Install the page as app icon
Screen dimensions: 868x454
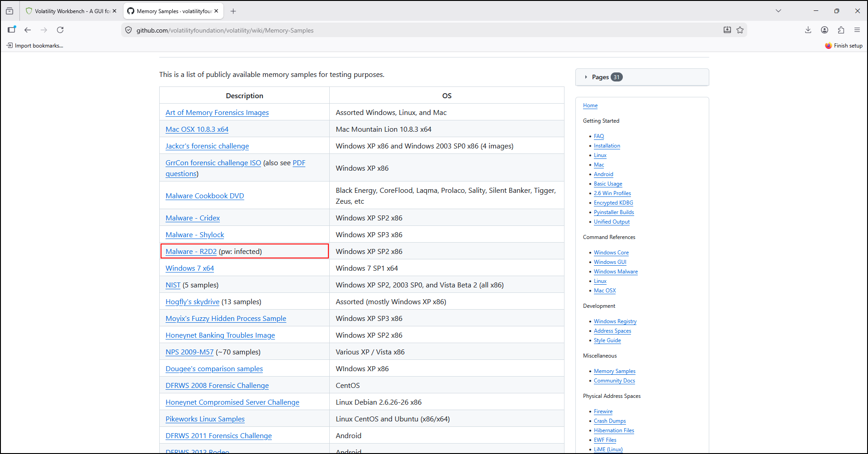[x=727, y=30]
